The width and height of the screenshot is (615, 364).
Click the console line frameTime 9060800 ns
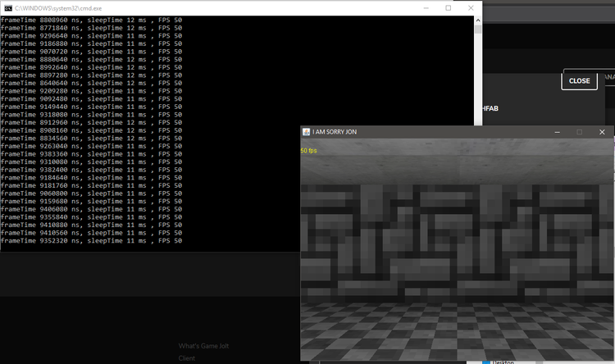(x=91, y=193)
